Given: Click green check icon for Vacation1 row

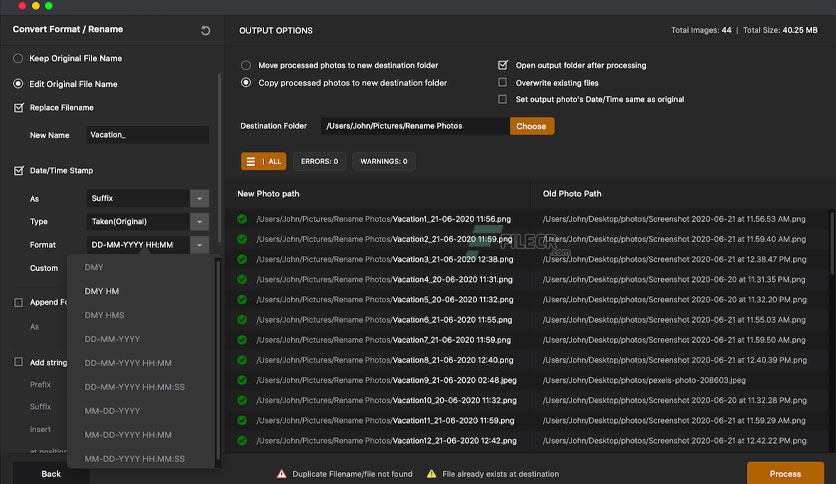Looking at the screenshot, I should tap(242, 219).
